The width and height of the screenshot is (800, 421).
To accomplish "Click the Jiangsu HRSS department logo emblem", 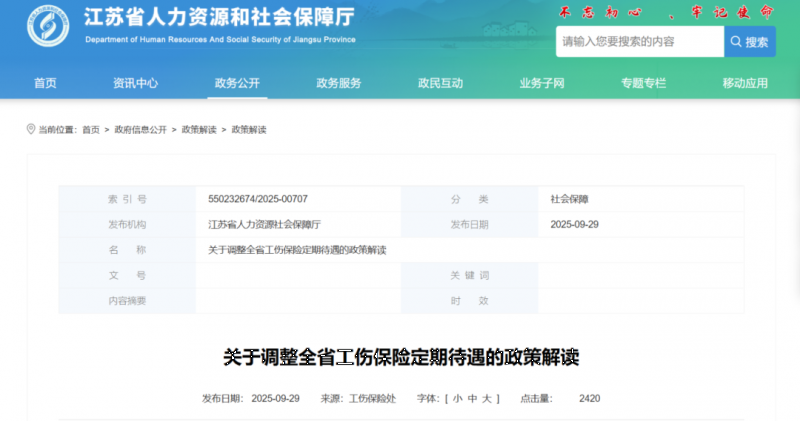I will click(48, 28).
